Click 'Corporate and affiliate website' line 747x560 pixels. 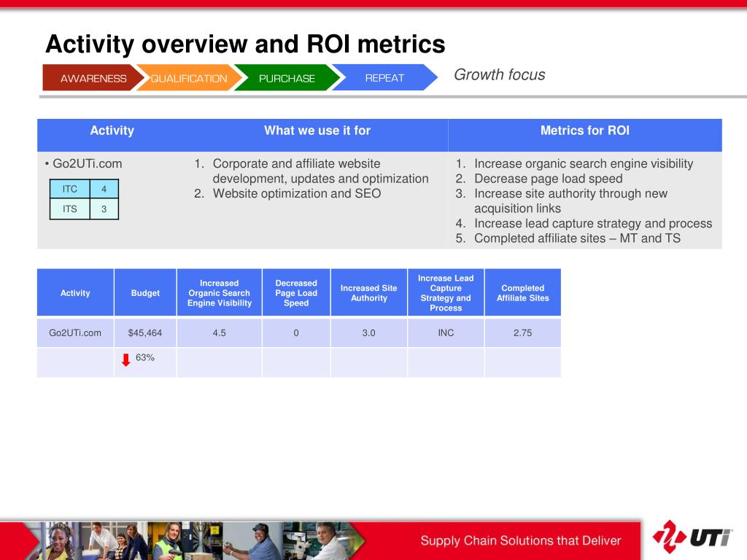click(x=296, y=163)
